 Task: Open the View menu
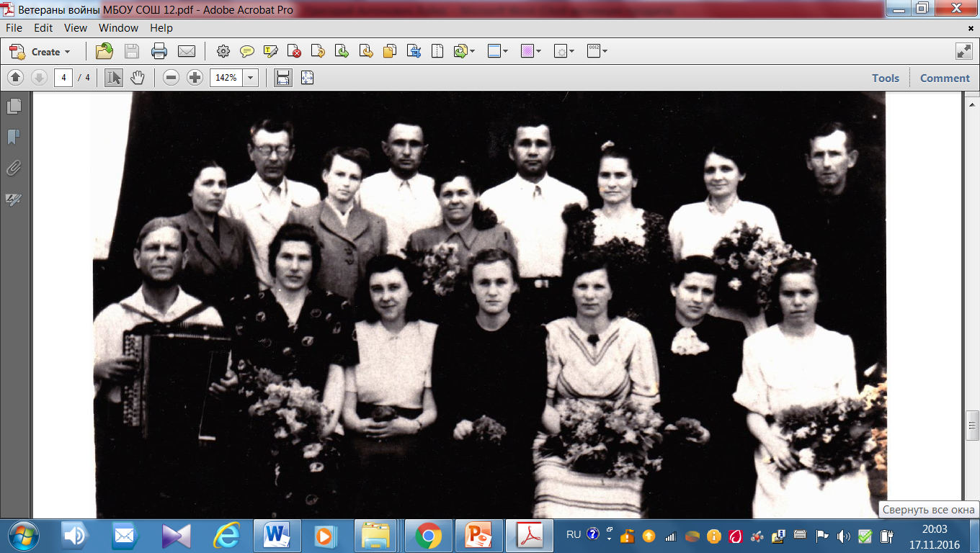click(76, 28)
